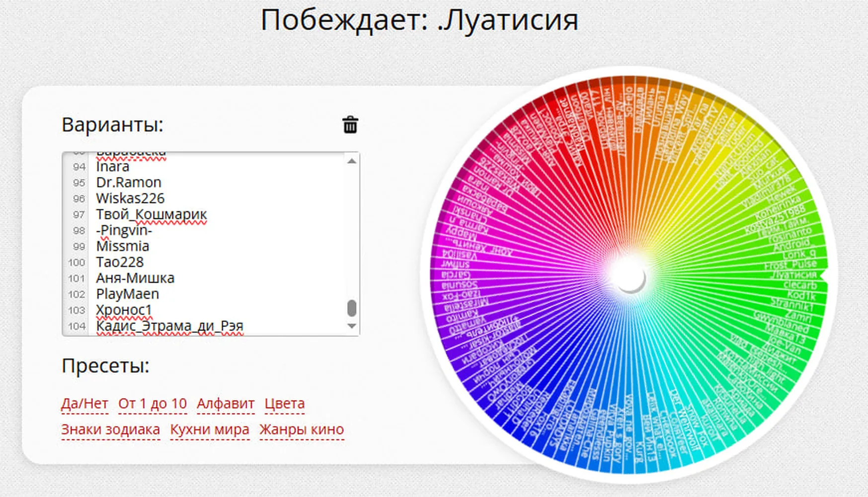Image resolution: width=868 pixels, height=497 pixels.
Task: Place cursor on Твой_Кошмарик line
Action: tap(152, 214)
